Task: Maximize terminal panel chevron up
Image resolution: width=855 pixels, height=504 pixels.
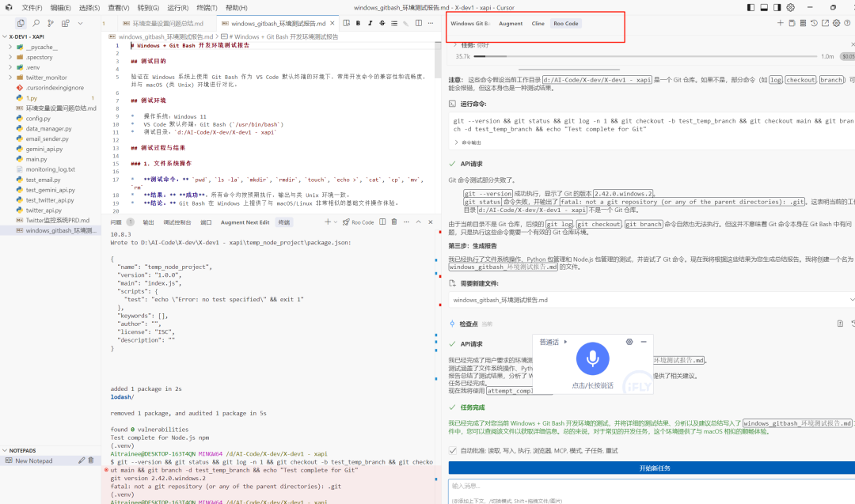Action: tap(418, 222)
